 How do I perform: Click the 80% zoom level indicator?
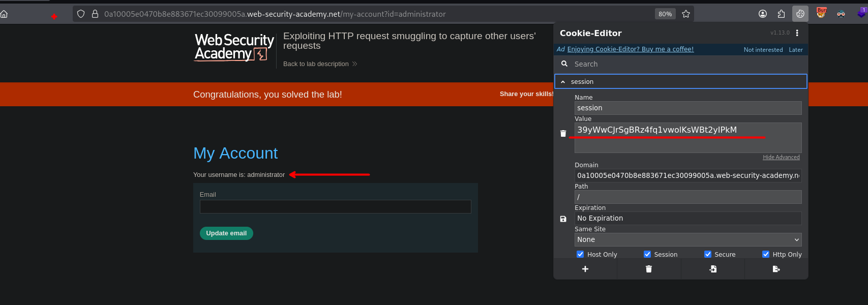pyautogui.click(x=665, y=14)
